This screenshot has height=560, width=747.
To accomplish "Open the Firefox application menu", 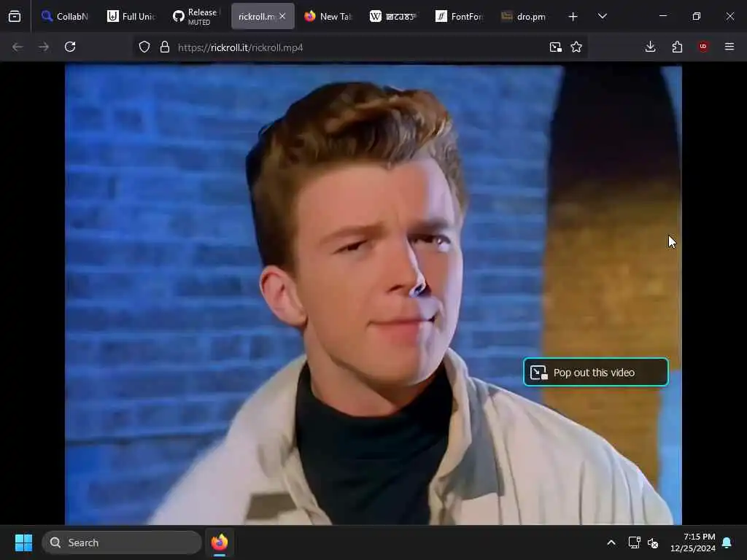I will [x=729, y=47].
